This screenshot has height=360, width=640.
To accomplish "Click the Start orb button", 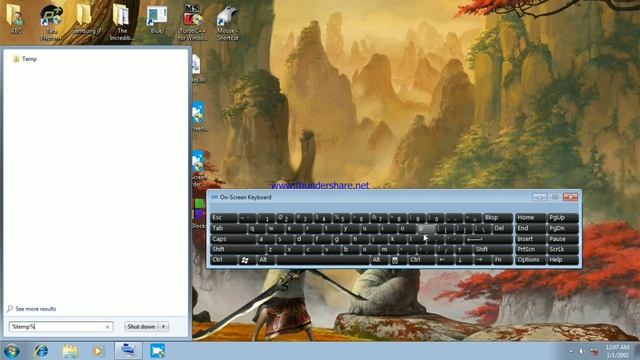I will [11, 351].
